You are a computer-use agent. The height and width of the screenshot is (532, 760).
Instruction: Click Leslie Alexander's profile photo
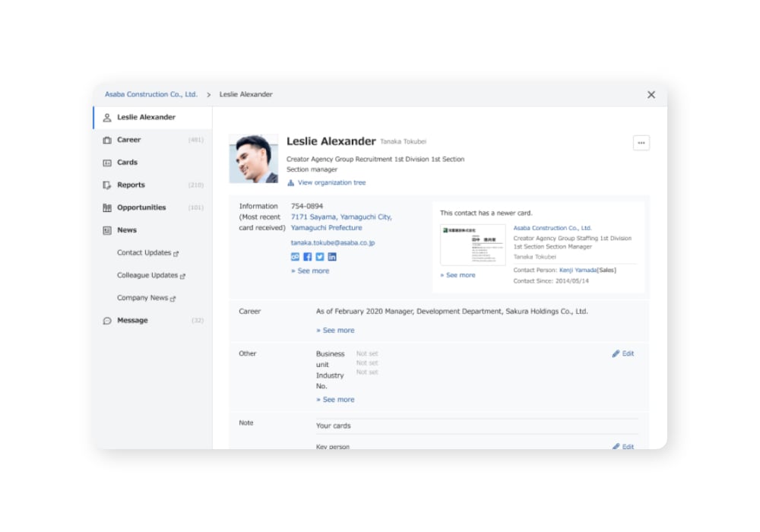254,159
